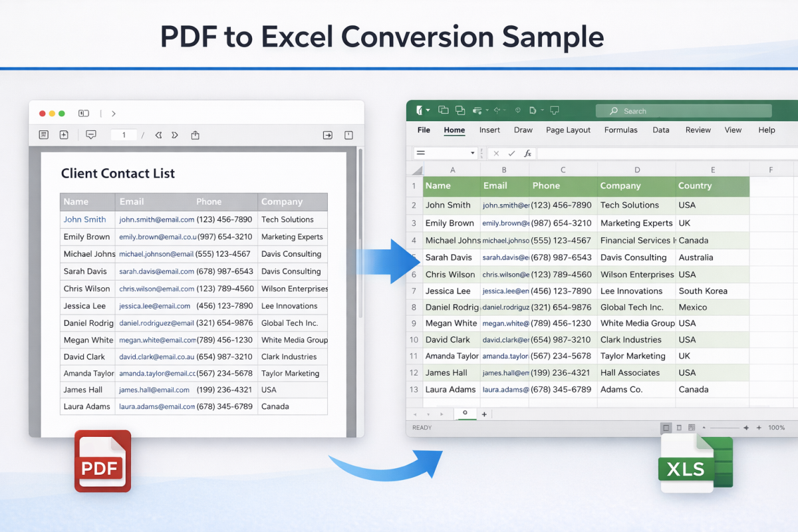The width and height of the screenshot is (798, 532).
Task: Switch to Normal view in Excel status bar
Action: click(666, 428)
